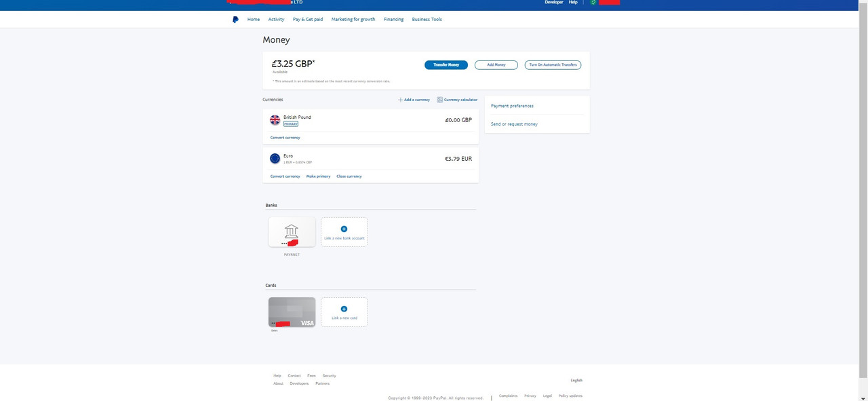Open the Activity menu tab
This screenshot has width=868, height=401.
click(276, 20)
